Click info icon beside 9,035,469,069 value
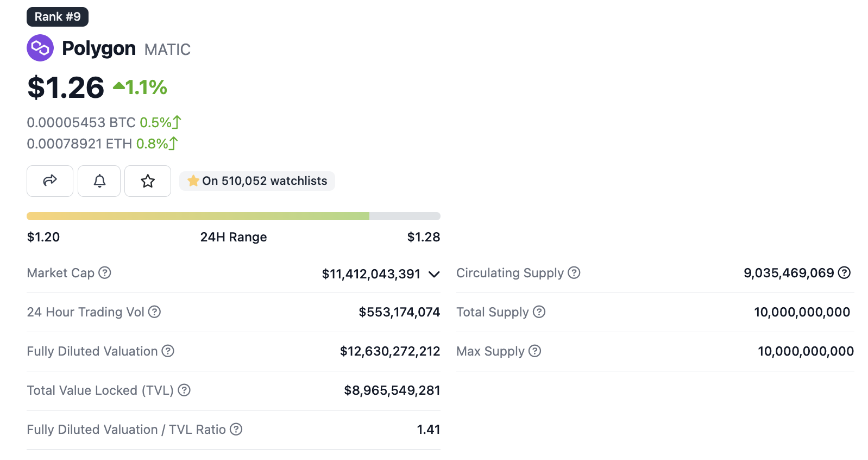 click(x=844, y=273)
